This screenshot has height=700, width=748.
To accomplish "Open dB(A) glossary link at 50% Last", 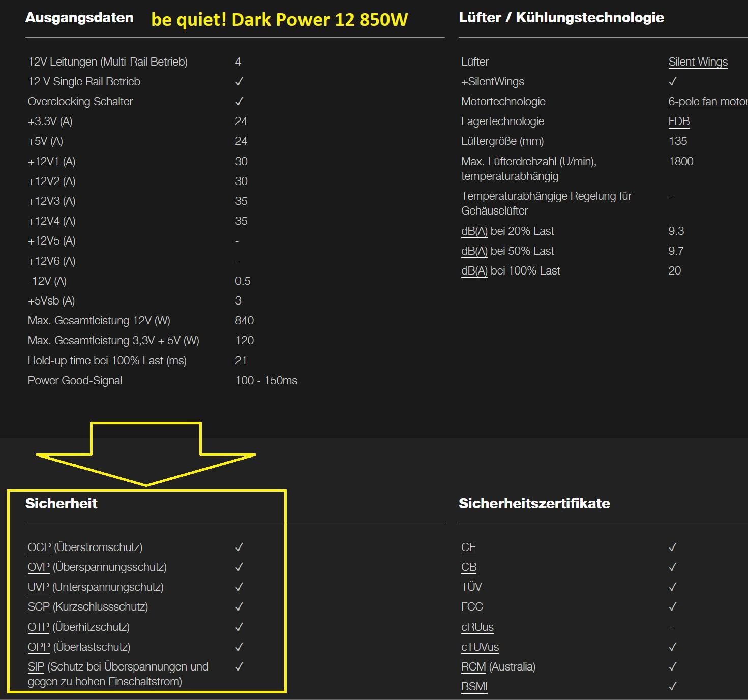I will pos(474,251).
